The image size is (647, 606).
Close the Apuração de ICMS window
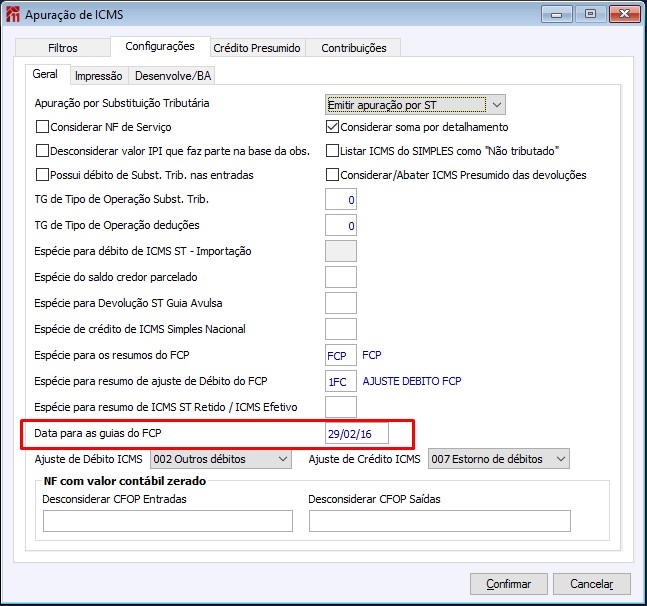[x=624, y=14]
